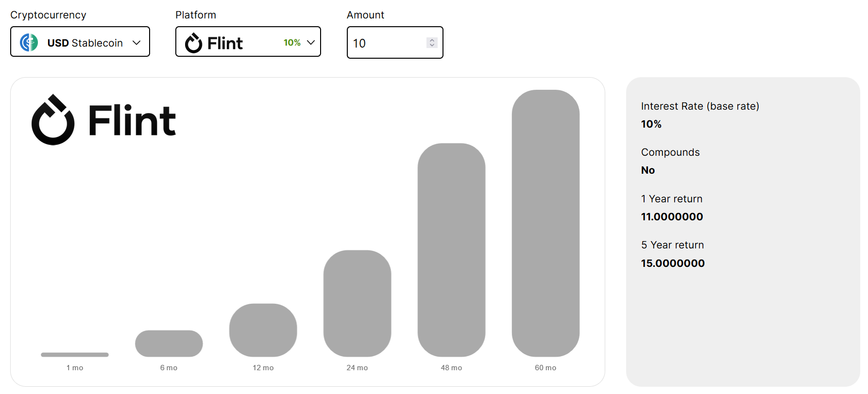
Task: Click the 'Compounds' label
Action: point(670,152)
